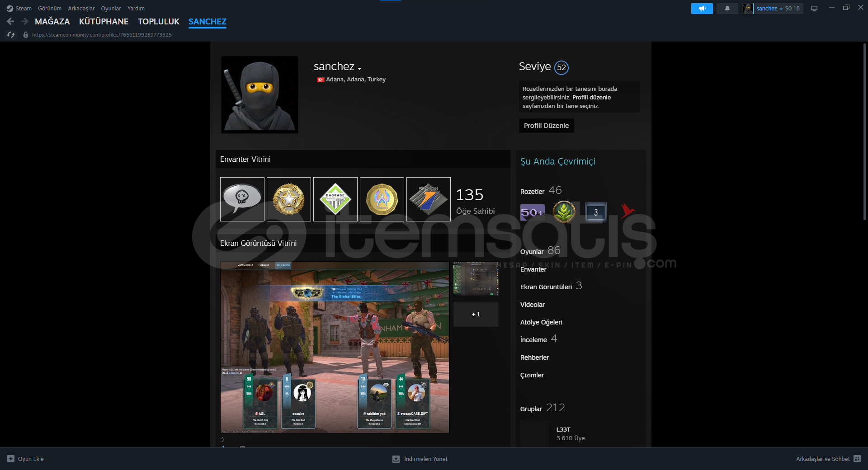Open the small screenshot thumbnail
This screenshot has height=470, width=868.
tap(476, 279)
